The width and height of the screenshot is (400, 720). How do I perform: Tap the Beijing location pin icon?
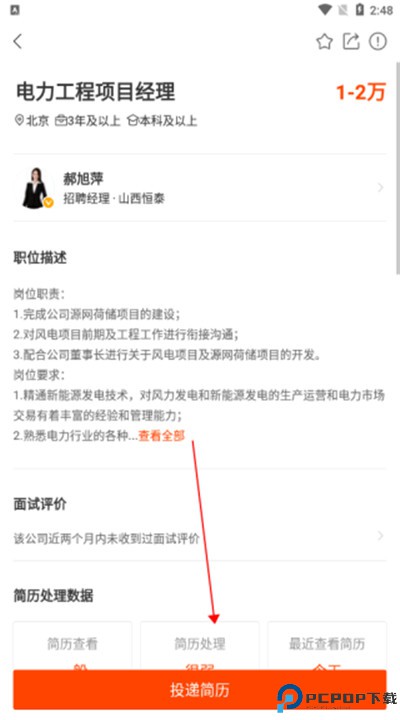19,120
